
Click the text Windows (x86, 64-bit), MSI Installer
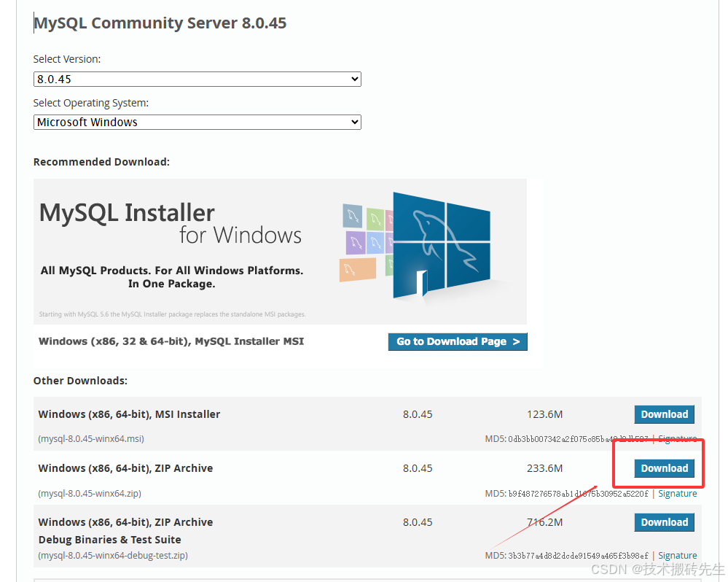point(129,414)
